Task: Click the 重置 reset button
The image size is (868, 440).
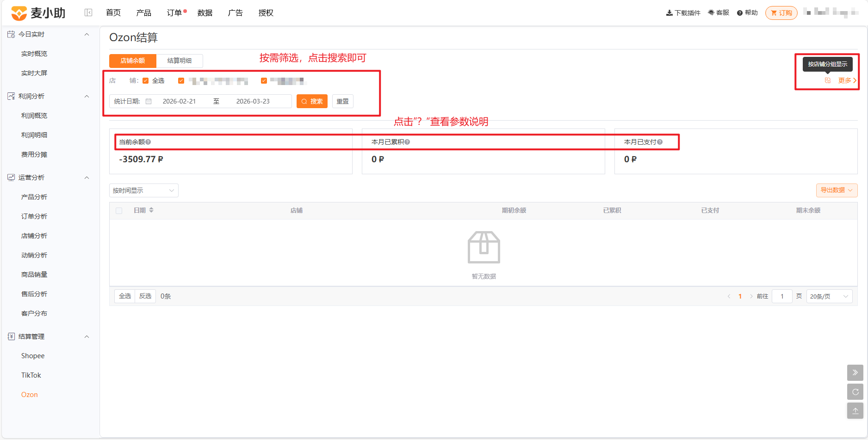Action: pos(343,101)
